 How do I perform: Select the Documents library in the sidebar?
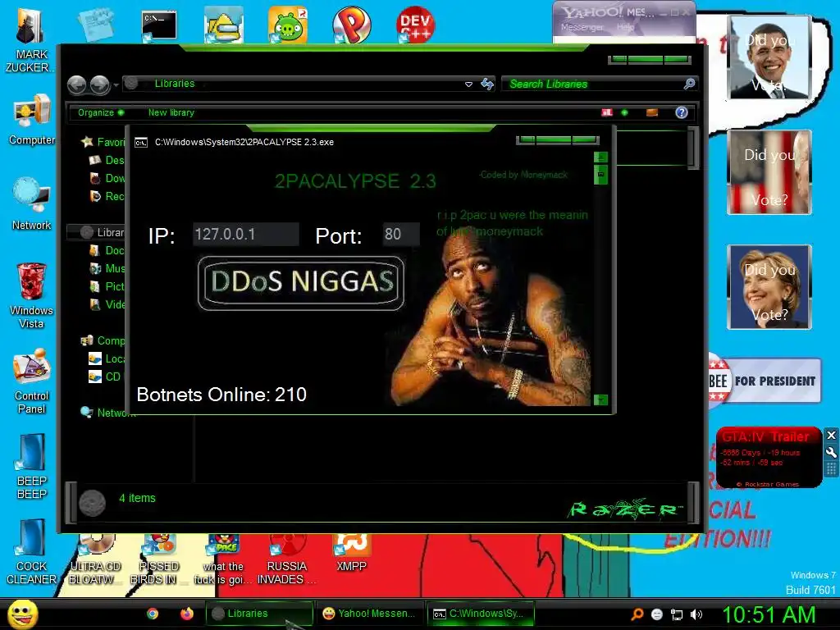click(107, 250)
